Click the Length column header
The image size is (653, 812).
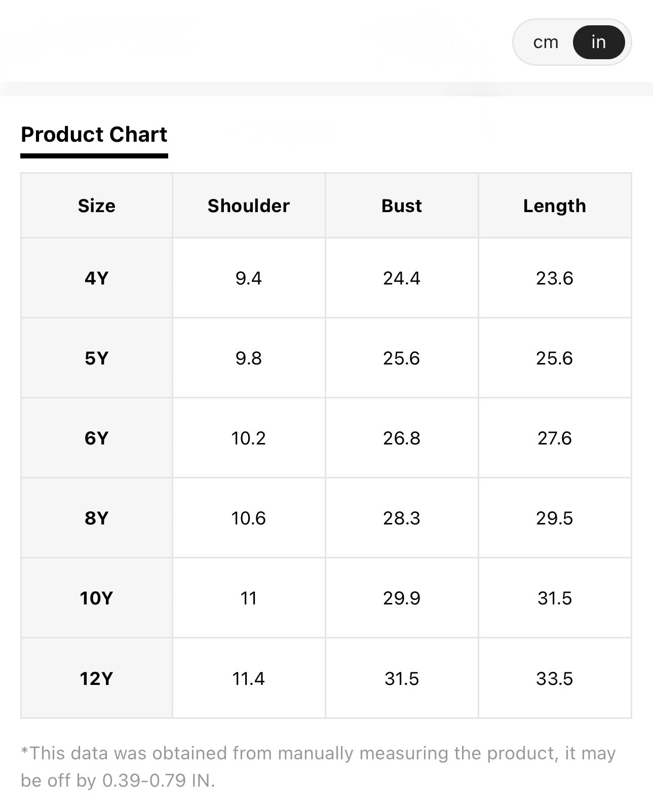[555, 206]
